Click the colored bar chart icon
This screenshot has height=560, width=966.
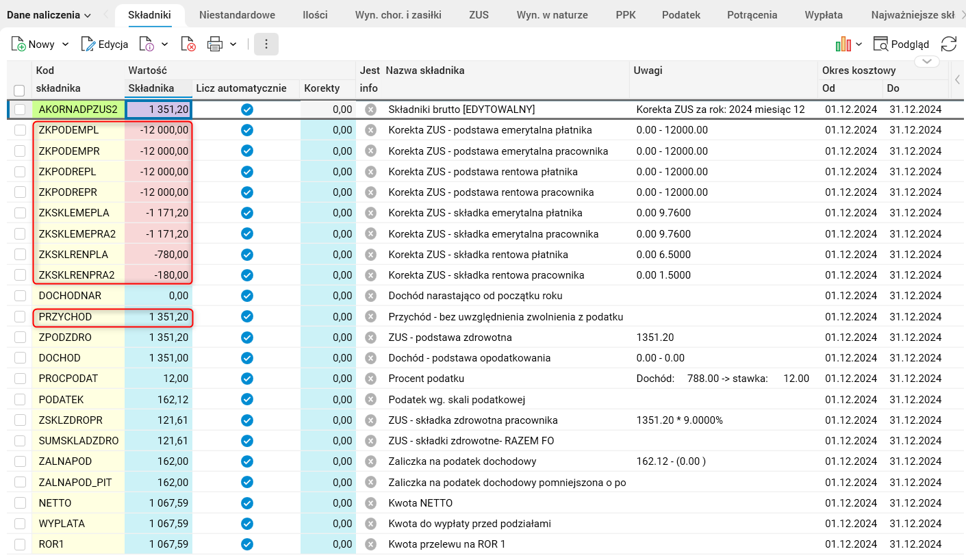point(843,44)
